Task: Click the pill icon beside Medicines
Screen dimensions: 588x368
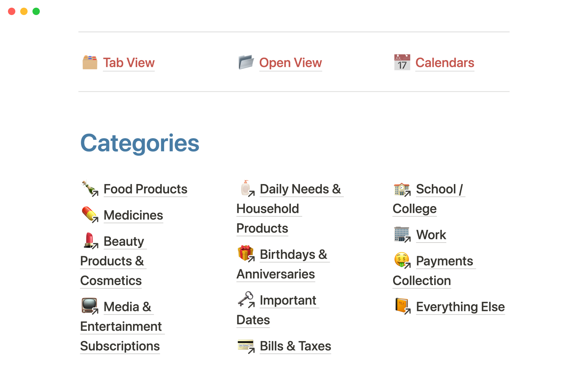Action: [x=90, y=215]
